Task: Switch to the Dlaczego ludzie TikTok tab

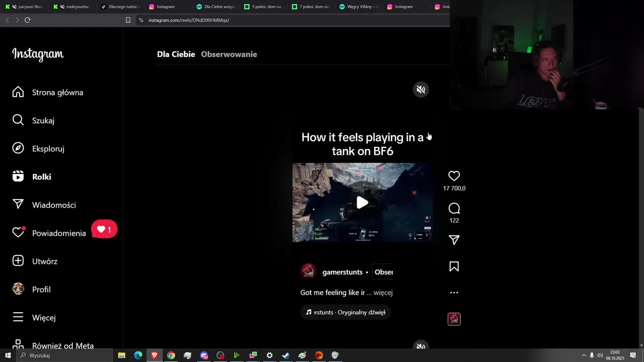Action: (120, 7)
